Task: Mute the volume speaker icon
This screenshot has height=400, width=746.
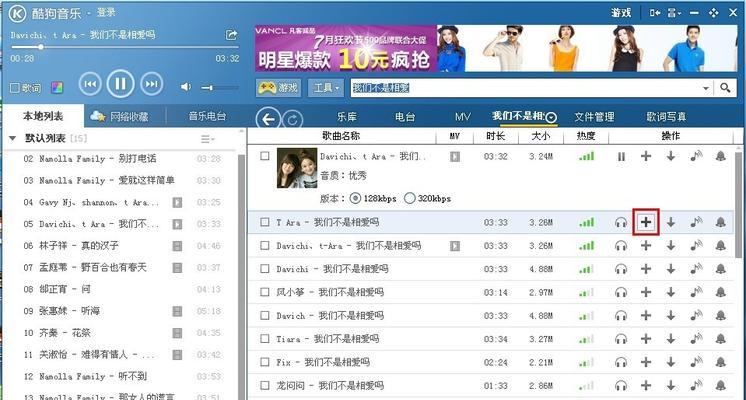Action: (x=186, y=87)
